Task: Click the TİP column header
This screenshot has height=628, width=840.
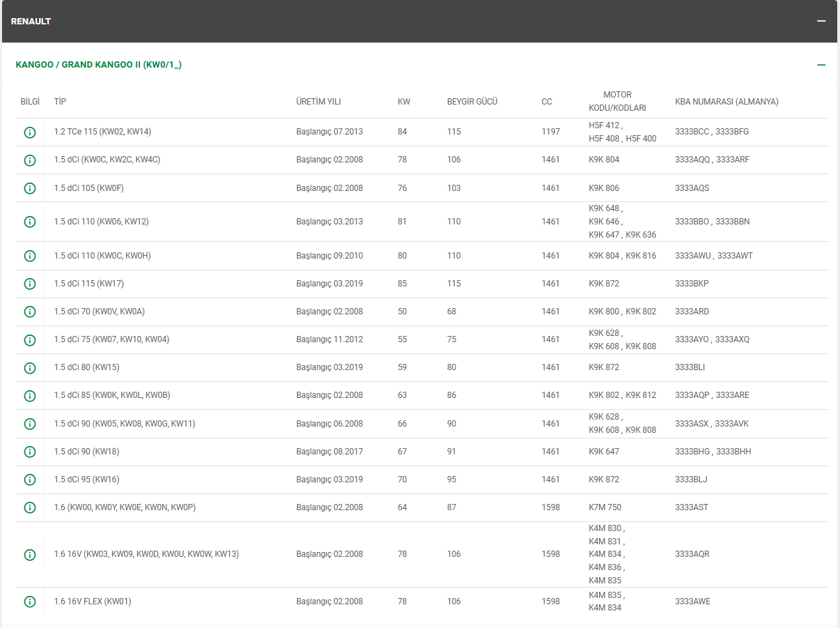Action: 60,102
